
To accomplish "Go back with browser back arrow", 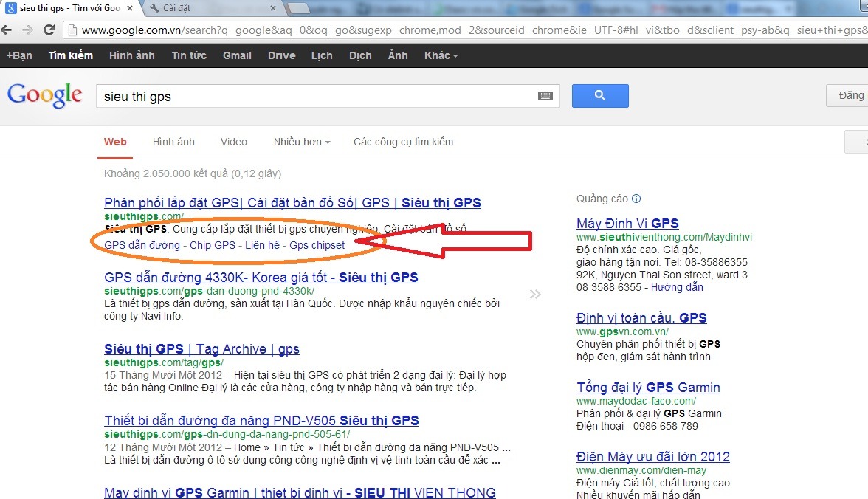I will [x=7, y=30].
